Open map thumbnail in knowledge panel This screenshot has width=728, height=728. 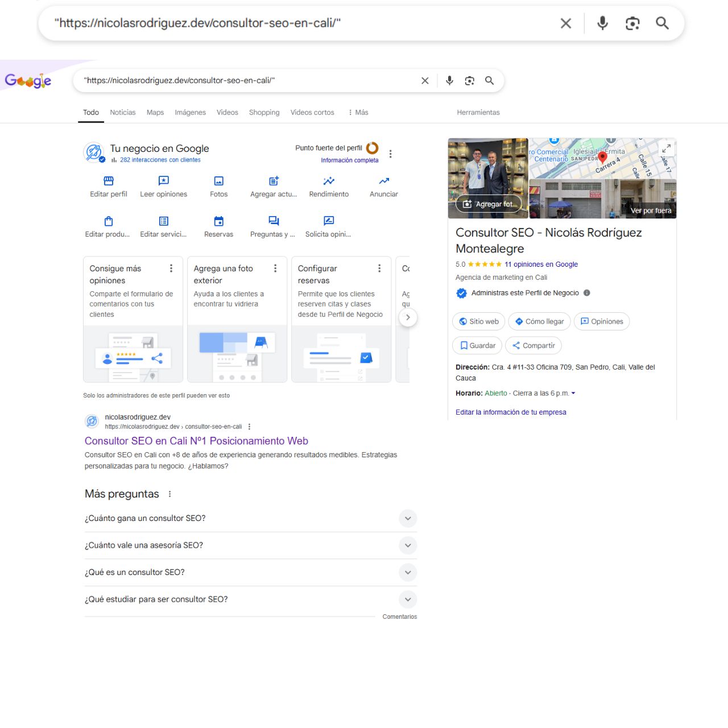tap(603, 159)
